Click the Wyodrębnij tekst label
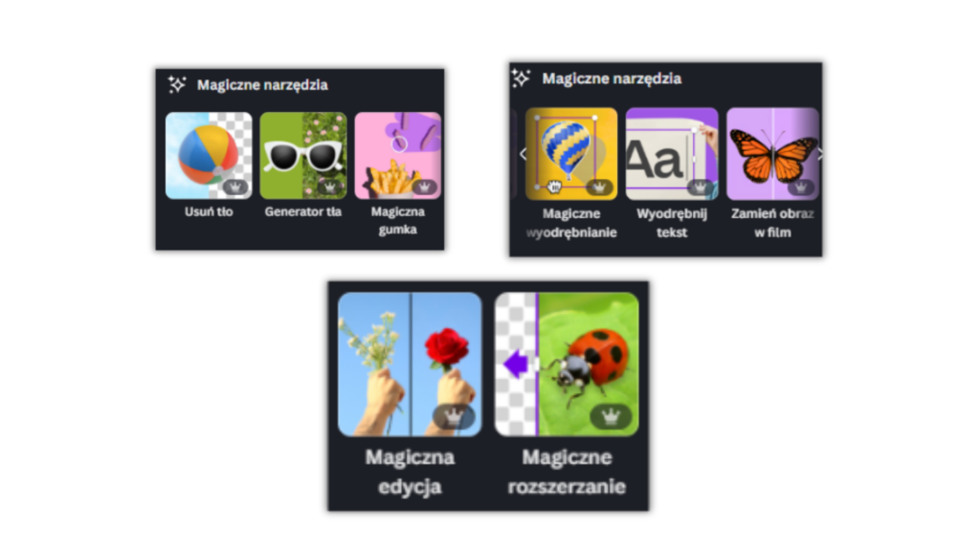 pyautogui.click(x=672, y=223)
